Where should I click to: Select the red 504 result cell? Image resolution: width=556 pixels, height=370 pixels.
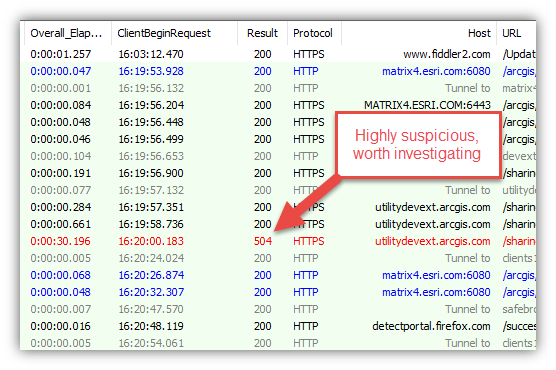point(263,242)
